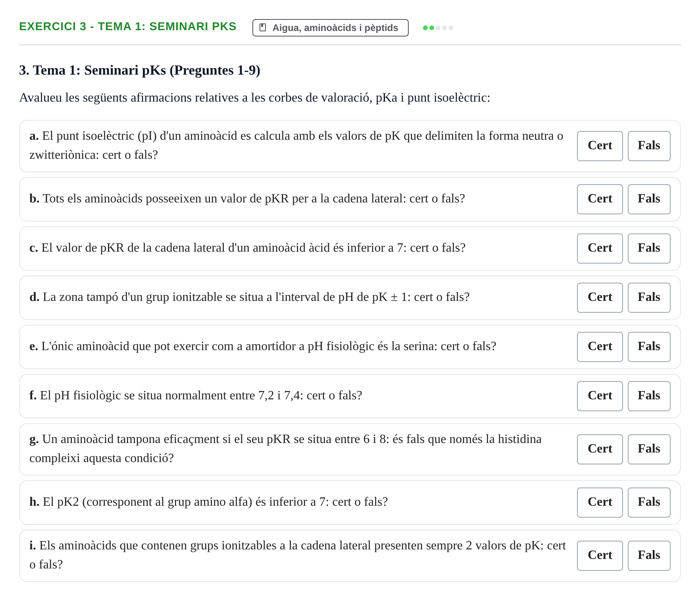Pick Cert for statement e about serina
This screenshot has height=601, width=700.
[600, 347]
